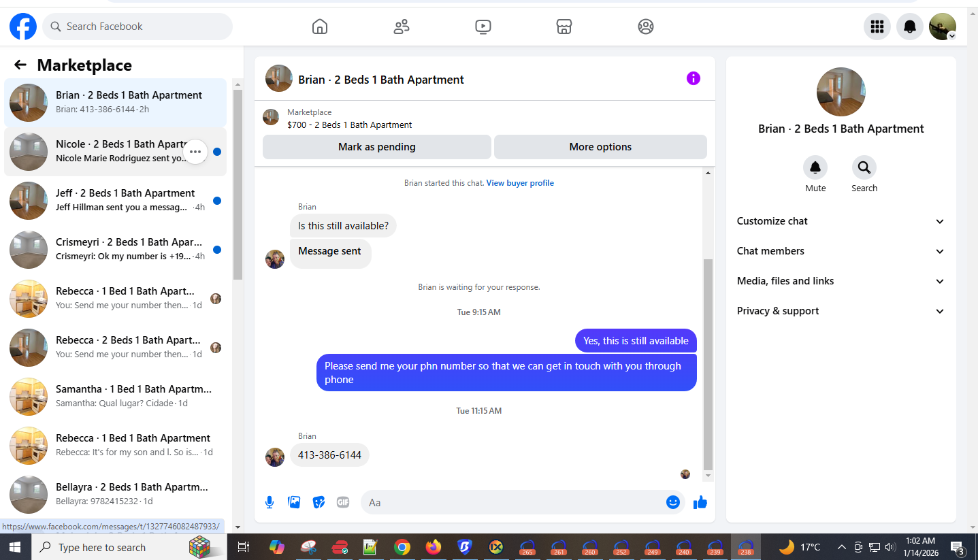The width and height of the screenshot is (978, 560).
Task: Open the Notifications bell in the top bar
Action: pos(910,27)
